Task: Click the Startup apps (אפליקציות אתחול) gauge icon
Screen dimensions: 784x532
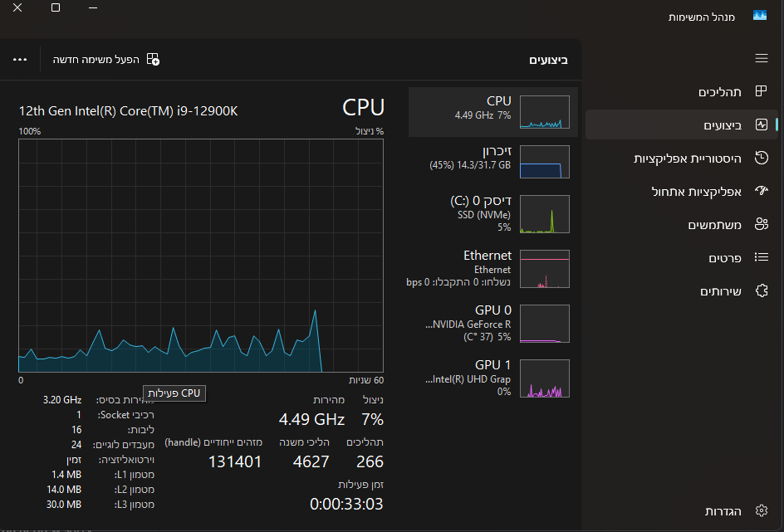Action: coord(761,191)
